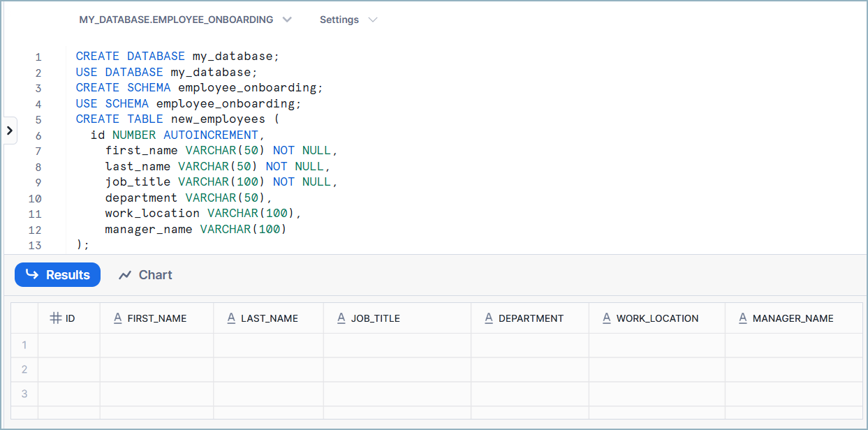The width and height of the screenshot is (868, 430).
Task: Click the text-type icon beside WORK_LOCATION
Action: pos(607,318)
